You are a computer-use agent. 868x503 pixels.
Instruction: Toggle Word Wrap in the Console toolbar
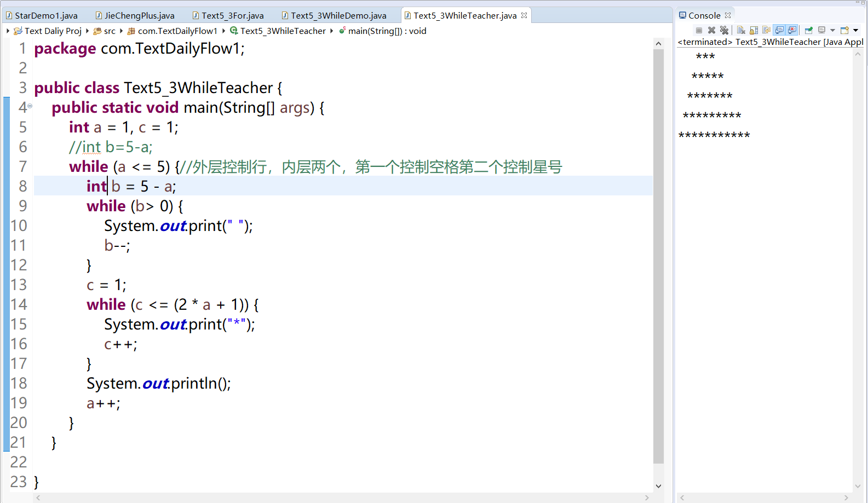coord(766,30)
